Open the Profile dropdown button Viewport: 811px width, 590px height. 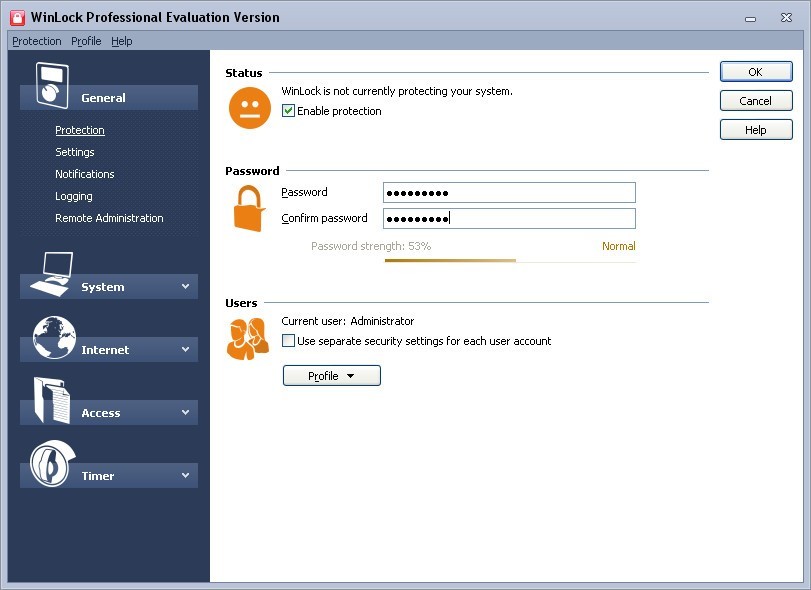coord(332,375)
